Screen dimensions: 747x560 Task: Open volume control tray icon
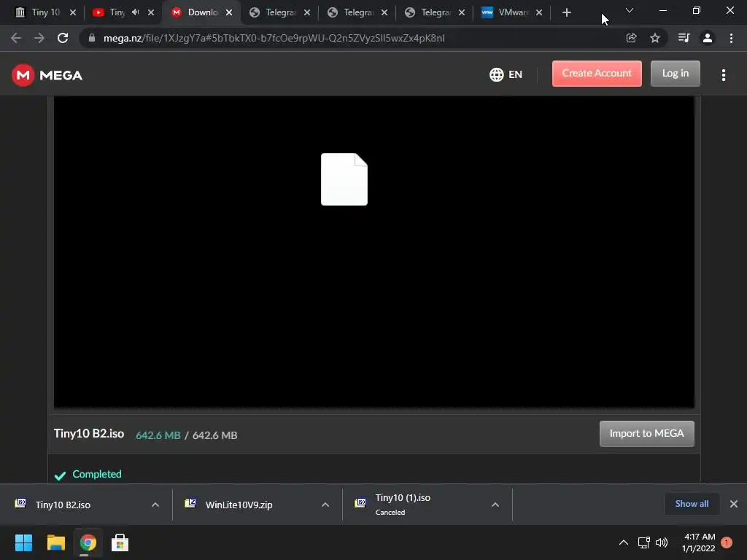click(x=661, y=542)
